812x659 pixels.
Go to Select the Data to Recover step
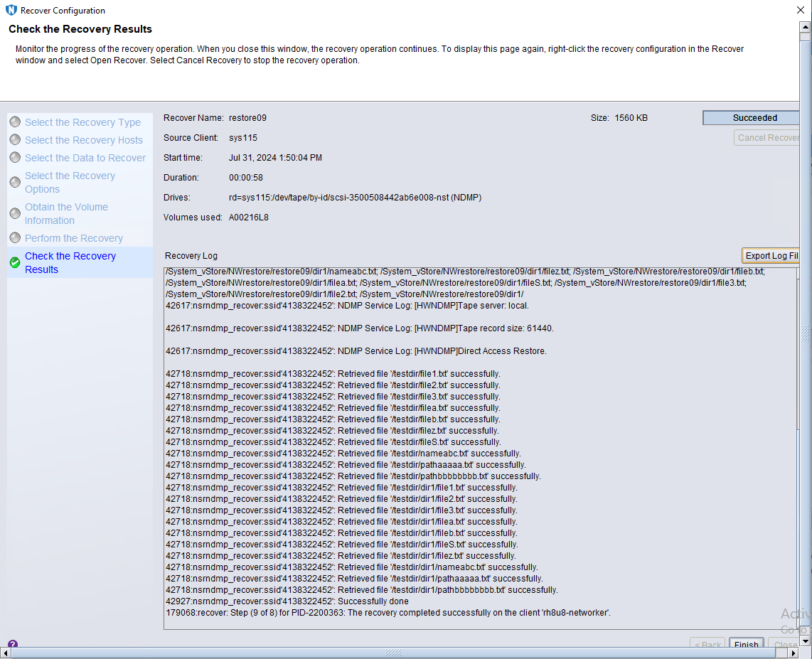point(85,157)
